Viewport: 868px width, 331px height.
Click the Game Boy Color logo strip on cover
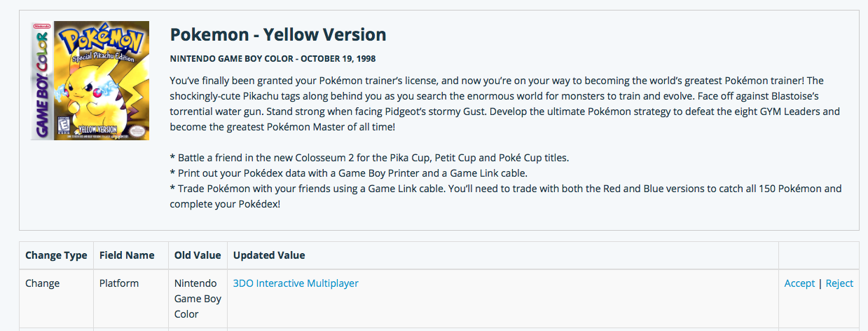tap(41, 81)
